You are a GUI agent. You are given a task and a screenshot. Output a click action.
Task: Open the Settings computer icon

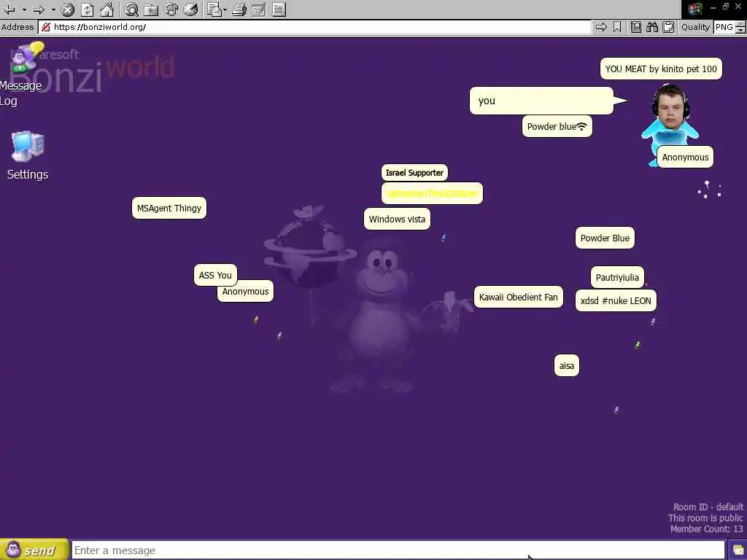click(28, 155)
